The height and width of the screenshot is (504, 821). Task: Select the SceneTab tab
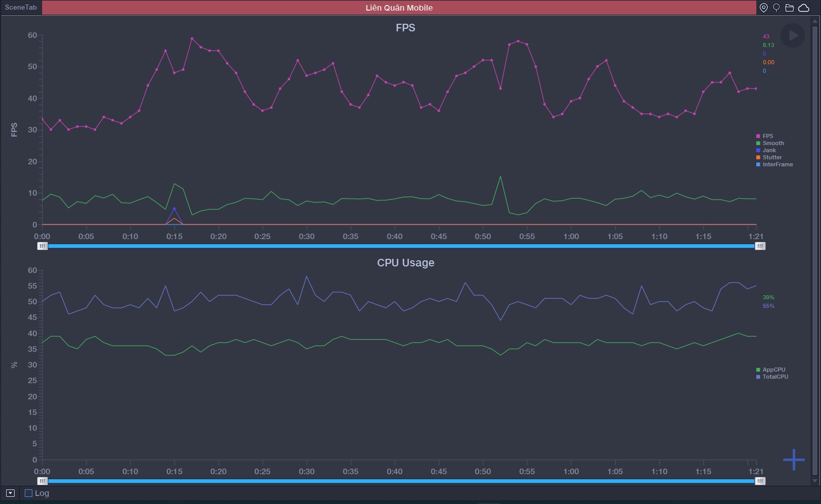click(21, 8)
